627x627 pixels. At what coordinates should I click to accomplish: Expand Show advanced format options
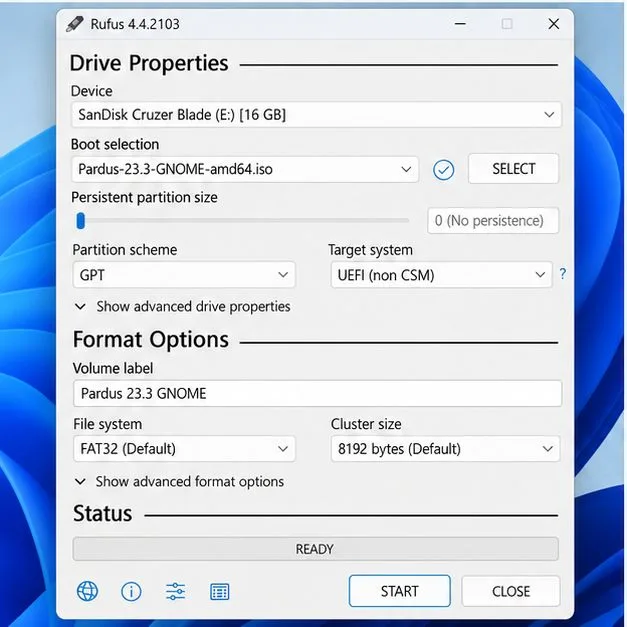click(x=180, y=481)
